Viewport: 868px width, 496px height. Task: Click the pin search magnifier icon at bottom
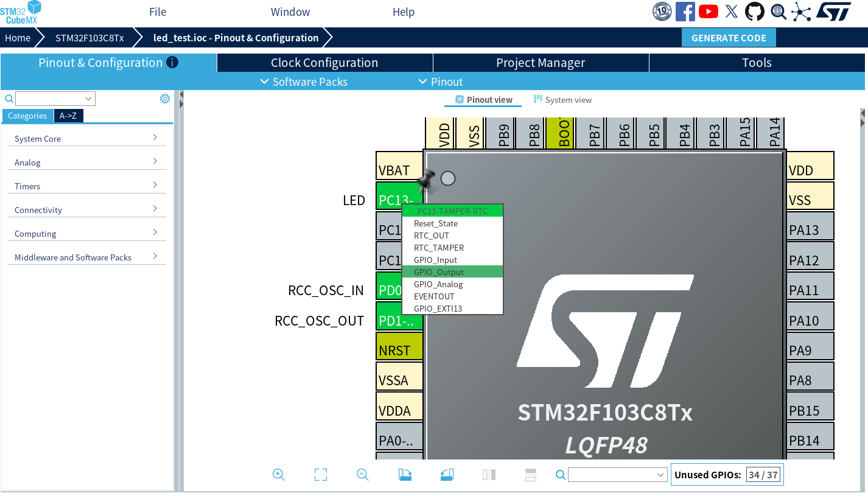tap(561, 475)
